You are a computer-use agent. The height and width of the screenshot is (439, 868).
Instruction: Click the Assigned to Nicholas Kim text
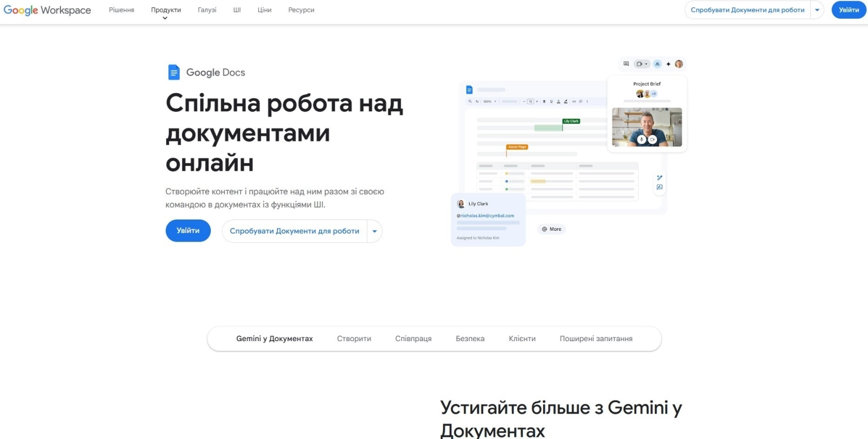[x=478, y=238]
